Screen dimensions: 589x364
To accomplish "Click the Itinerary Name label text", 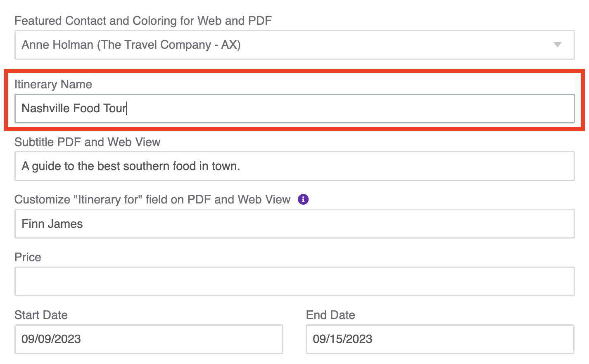I will 53,84.
